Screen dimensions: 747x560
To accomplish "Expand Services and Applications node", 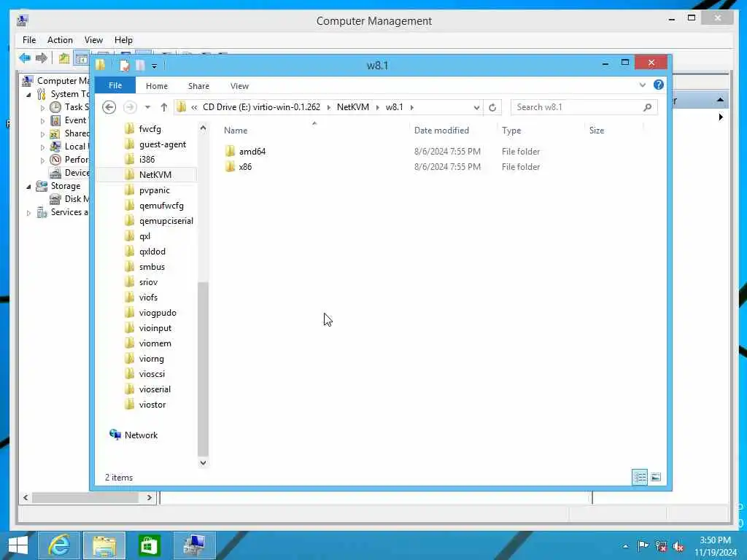I will click(x=28, y=213).
